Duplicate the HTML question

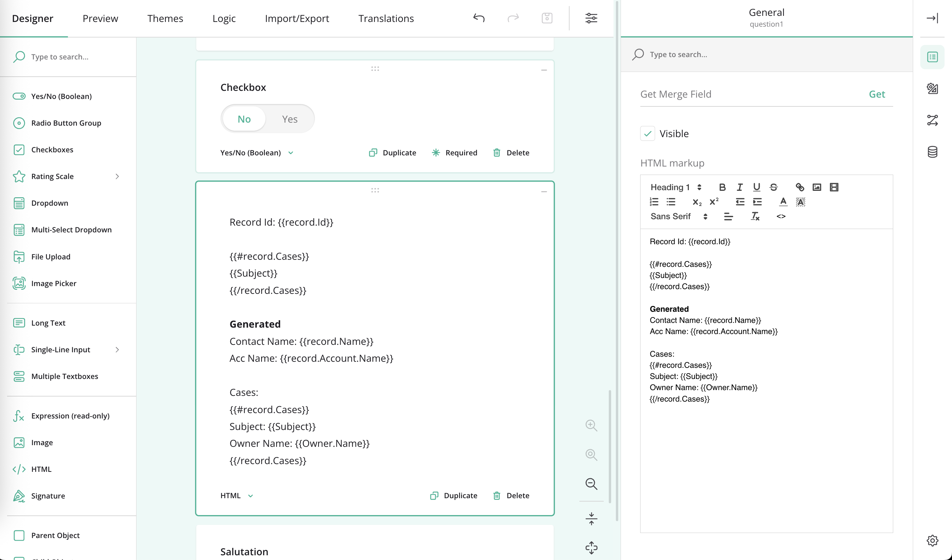454,495
